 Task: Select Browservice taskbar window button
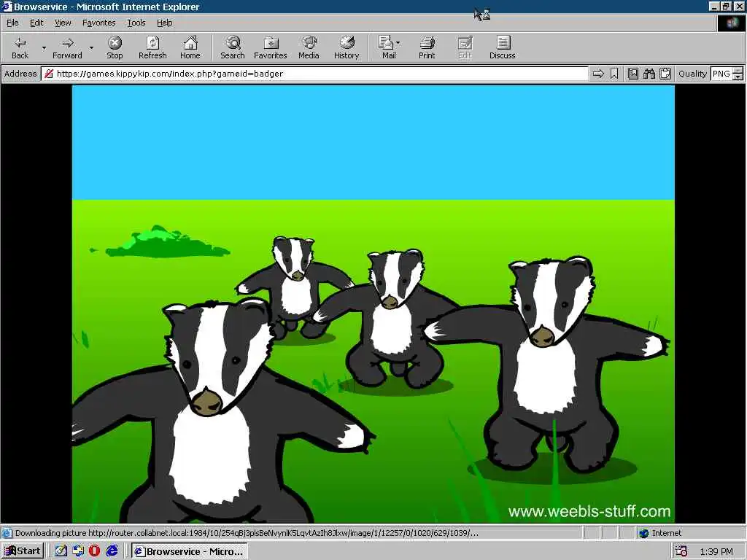[x=190, y=551]
